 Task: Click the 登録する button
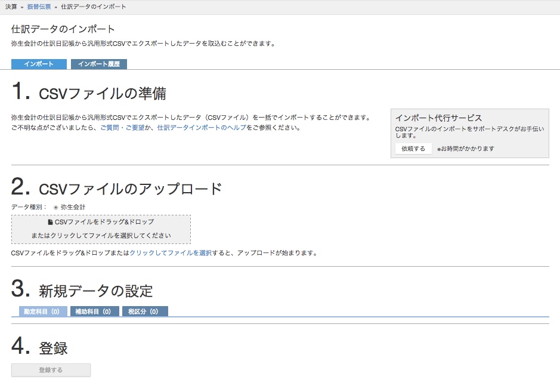(x=51, y=370)
